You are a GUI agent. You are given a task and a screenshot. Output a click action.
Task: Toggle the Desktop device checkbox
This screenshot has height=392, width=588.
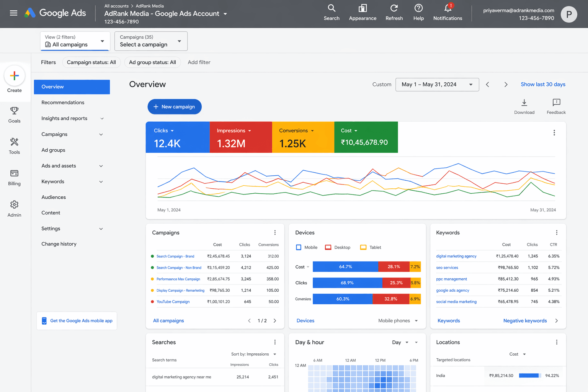pyautogui.click(x=328, y=247)
